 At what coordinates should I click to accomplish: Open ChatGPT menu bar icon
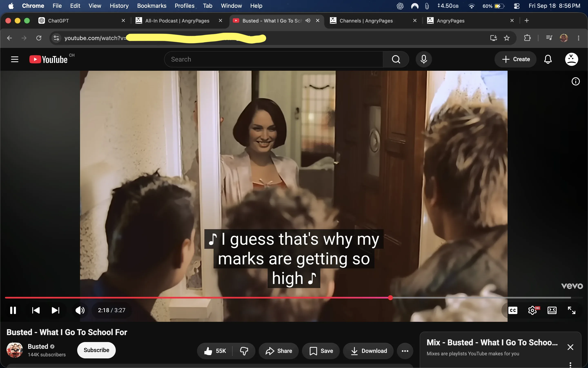(x=400, y=6)
